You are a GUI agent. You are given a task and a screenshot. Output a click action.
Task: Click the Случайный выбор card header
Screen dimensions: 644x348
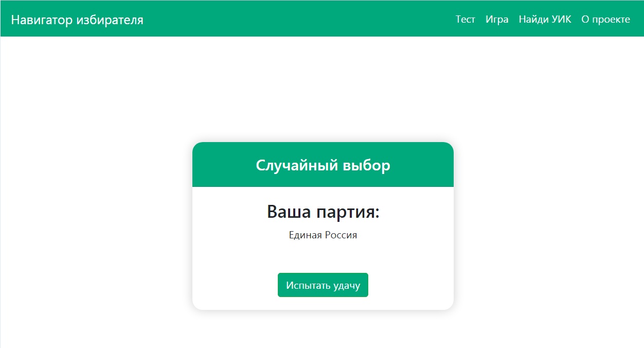click(x=323, y=165)
